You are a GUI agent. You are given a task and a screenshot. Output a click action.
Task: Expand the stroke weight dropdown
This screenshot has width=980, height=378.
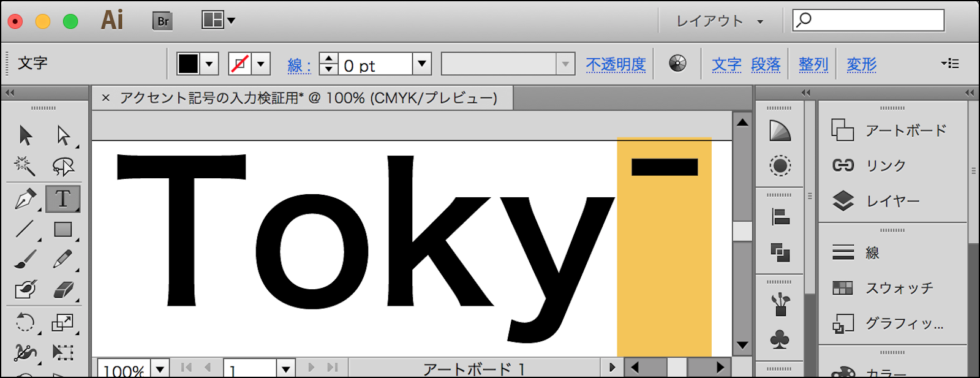coord(421,64)
